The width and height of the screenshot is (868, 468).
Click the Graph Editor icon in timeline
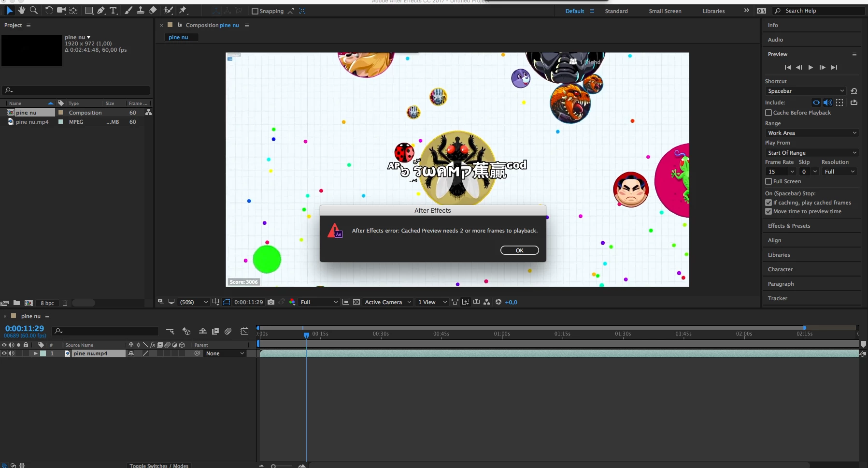tap(245, 331)
